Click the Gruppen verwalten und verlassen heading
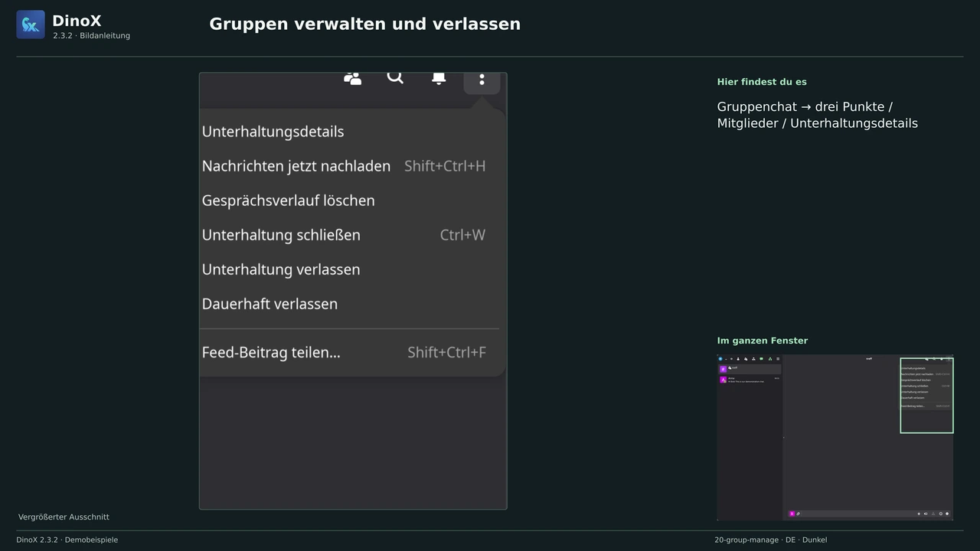 click(x=364, y=24)
